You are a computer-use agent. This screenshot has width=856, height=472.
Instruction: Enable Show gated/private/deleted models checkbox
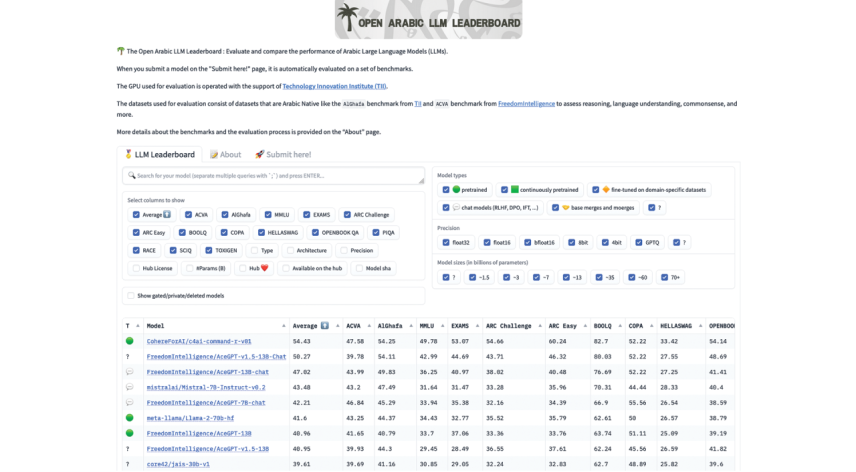(x=130, y=296)
